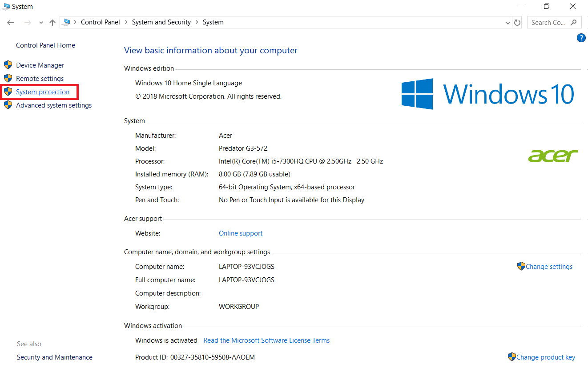The height and width of the screenshot is (368, 588).
Task: Click Change settings for computer name
Action: tap(549, 267)
